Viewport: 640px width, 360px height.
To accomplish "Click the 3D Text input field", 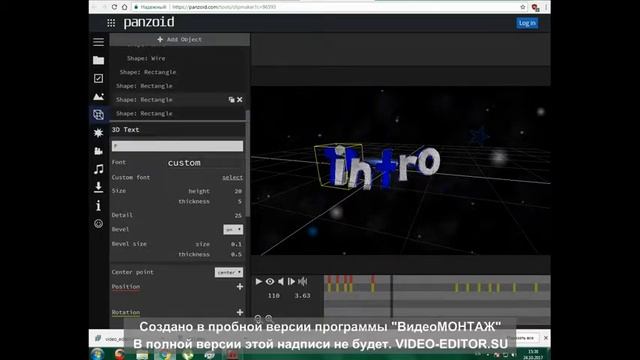I will 178,146.
